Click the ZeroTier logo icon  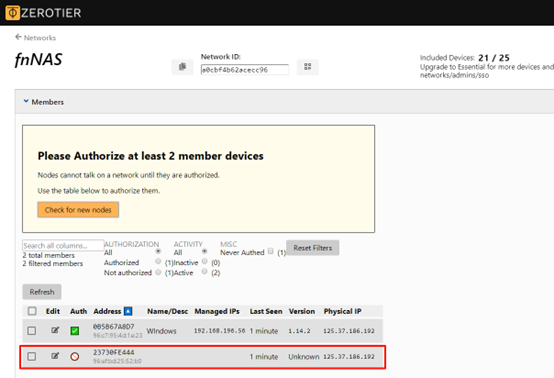[12, 13]
